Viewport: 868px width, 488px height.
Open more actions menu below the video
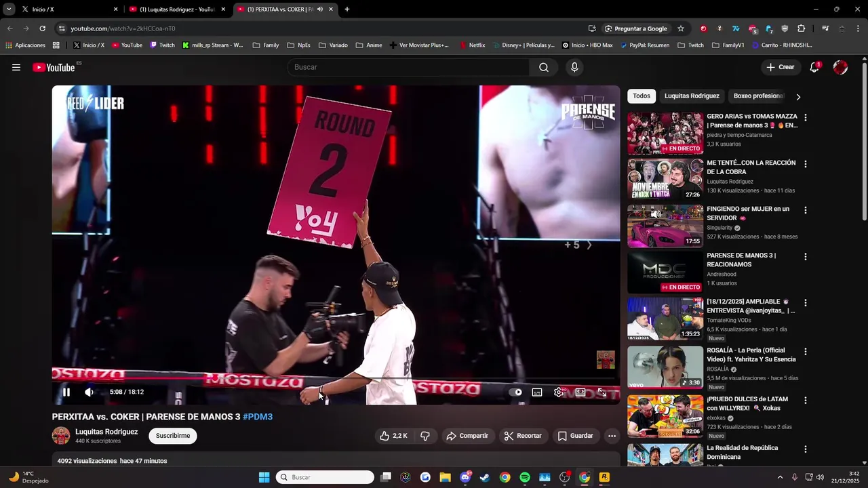click(612, 436)
